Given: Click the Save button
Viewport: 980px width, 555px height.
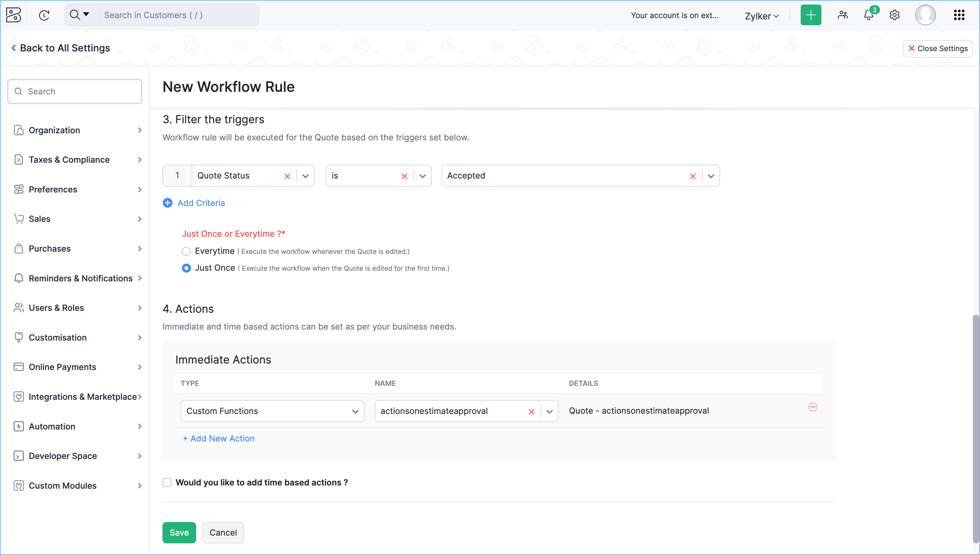Looking at the screenshot, I should point(179,532).
